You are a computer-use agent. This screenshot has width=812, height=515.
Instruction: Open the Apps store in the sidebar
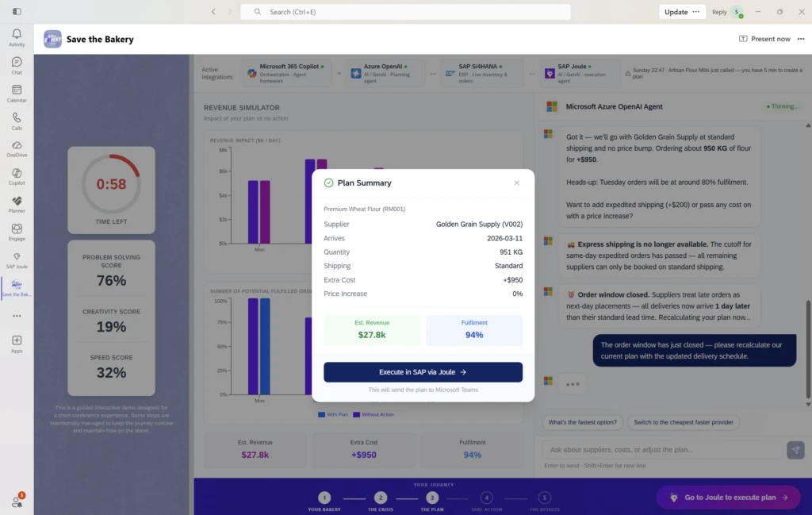pyautogui.click(x=17, y=344)
